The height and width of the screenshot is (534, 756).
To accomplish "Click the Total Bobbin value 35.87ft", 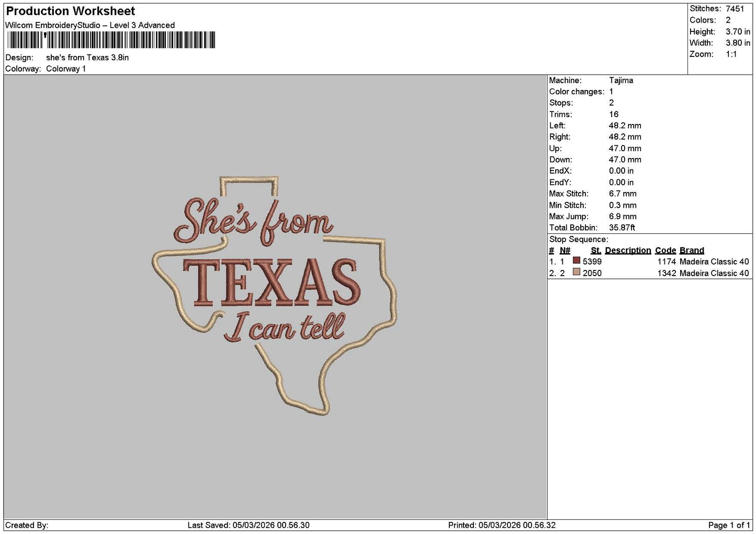I will pos(622,228).
